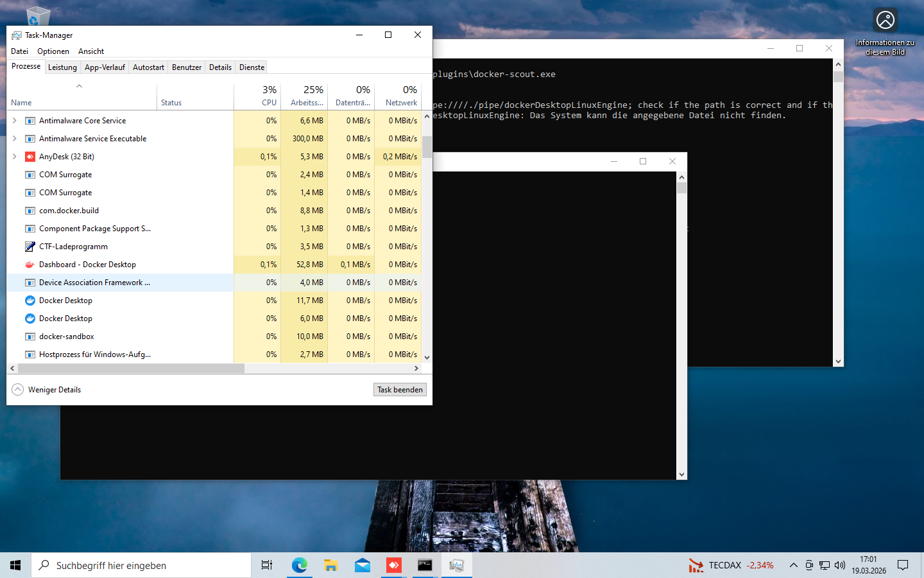This screenshot has width=924, height=578.
Task: Open File Explorer from the taskbar
Action: (x=331, y=565)
